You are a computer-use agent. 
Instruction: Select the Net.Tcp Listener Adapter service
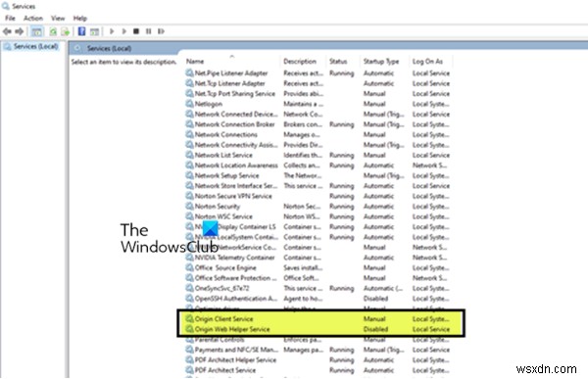pos(230,83)
